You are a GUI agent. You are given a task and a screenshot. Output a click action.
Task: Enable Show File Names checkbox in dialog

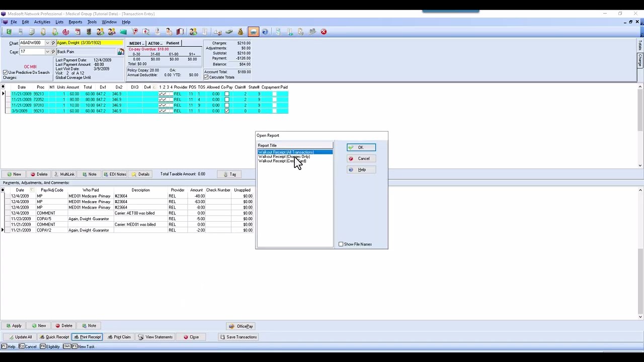point(341,244)
